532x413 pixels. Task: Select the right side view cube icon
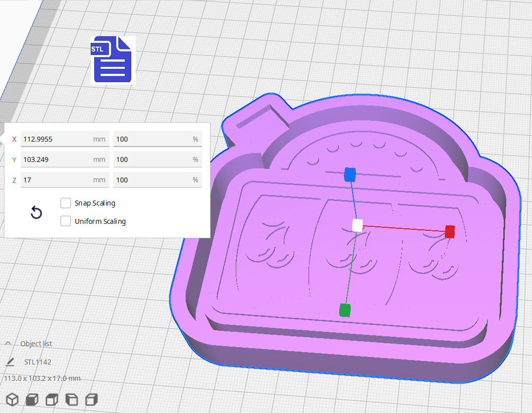pyautogui.click(x=91, y=399)
